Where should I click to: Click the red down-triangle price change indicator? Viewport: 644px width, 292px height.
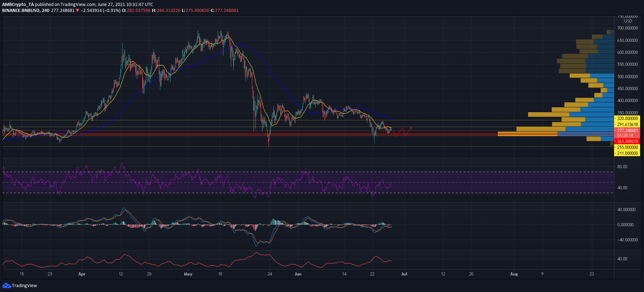pyautogui.click(x=78, y=11)
